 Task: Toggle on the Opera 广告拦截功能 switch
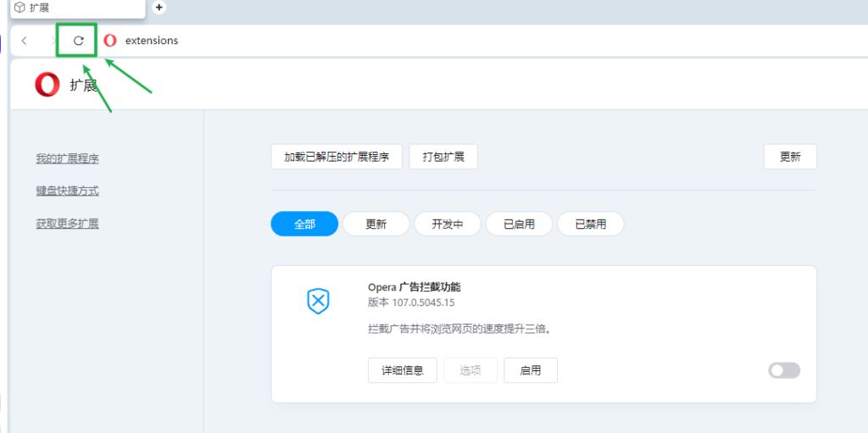tap(783, 370)
